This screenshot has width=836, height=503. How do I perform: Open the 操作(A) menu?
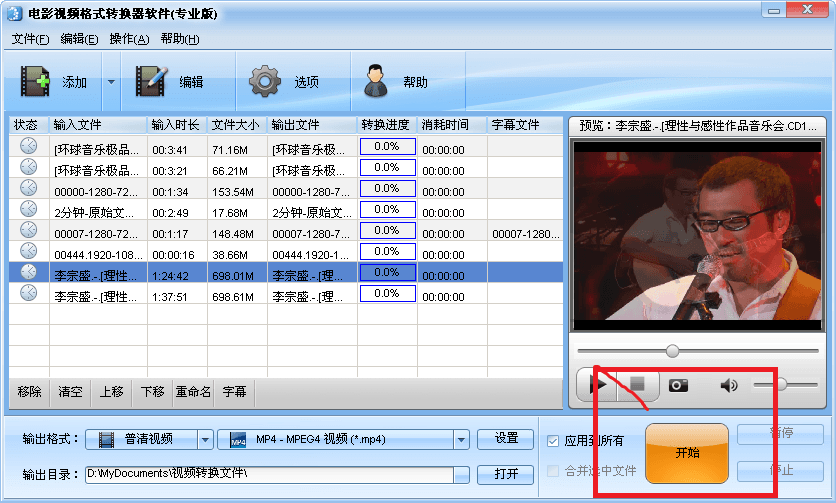(x=129, y=39)
